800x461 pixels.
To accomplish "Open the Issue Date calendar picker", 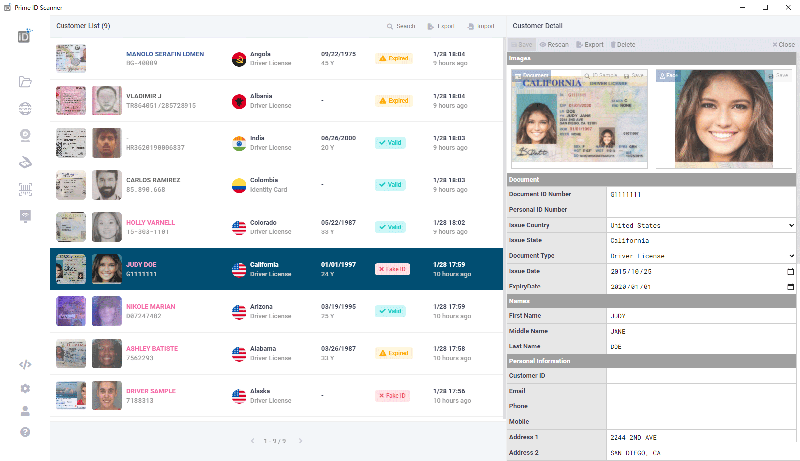I will click(x=791, y=272).
